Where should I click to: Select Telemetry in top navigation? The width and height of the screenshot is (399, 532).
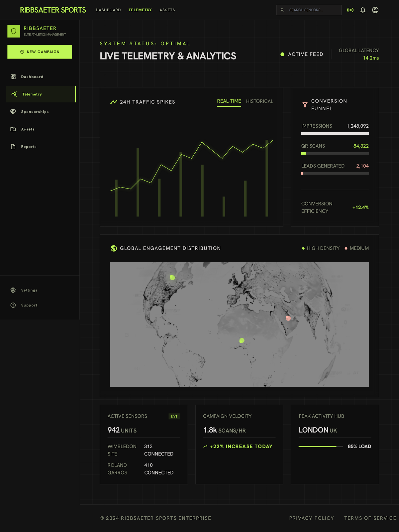tap(140, 10)
